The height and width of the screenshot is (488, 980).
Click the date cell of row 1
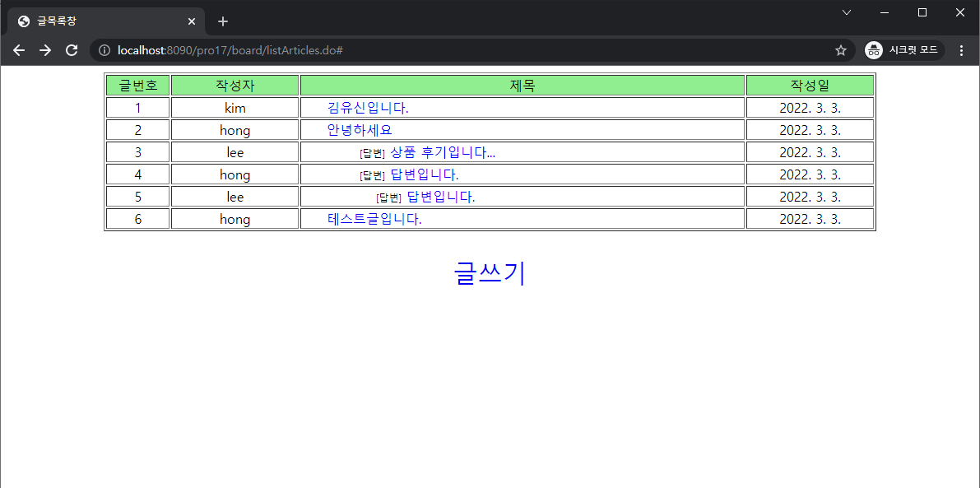click(810, 108)
